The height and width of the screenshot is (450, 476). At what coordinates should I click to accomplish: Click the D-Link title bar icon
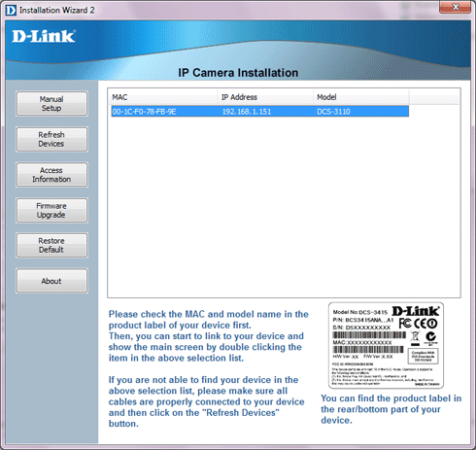pyautogui.click(x=11, y=10)
